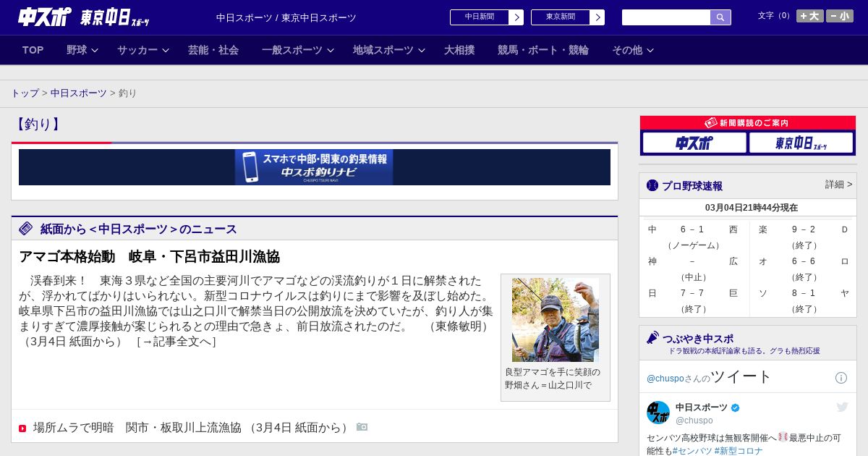Click the red bullet icon beside 場所ムラで明暗

pos(22,428)
